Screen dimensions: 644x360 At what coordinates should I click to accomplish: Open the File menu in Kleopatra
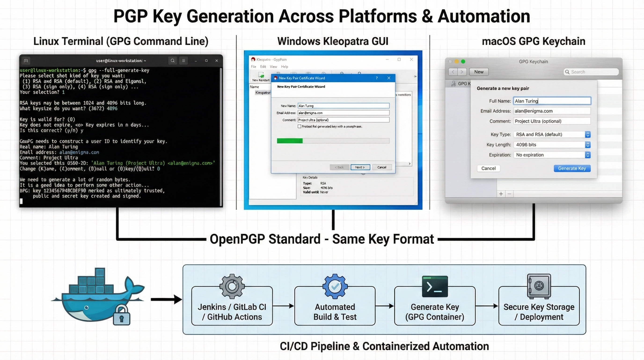coord(253,67)
